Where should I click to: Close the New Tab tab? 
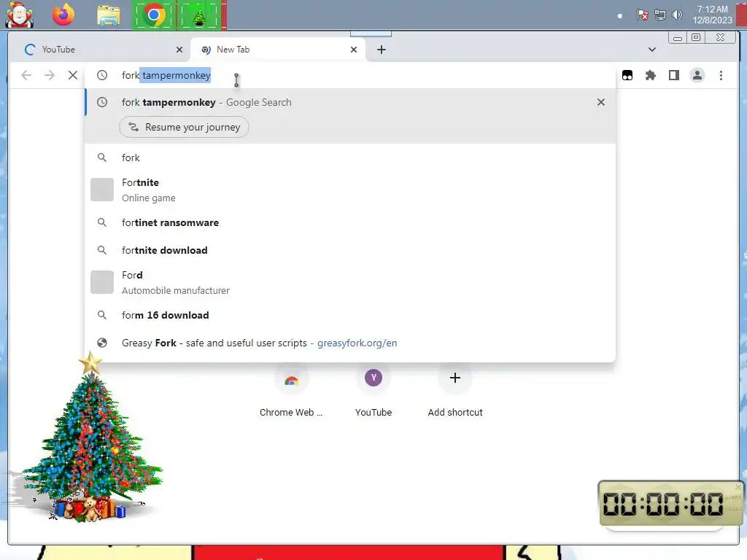tap(354, 50)
